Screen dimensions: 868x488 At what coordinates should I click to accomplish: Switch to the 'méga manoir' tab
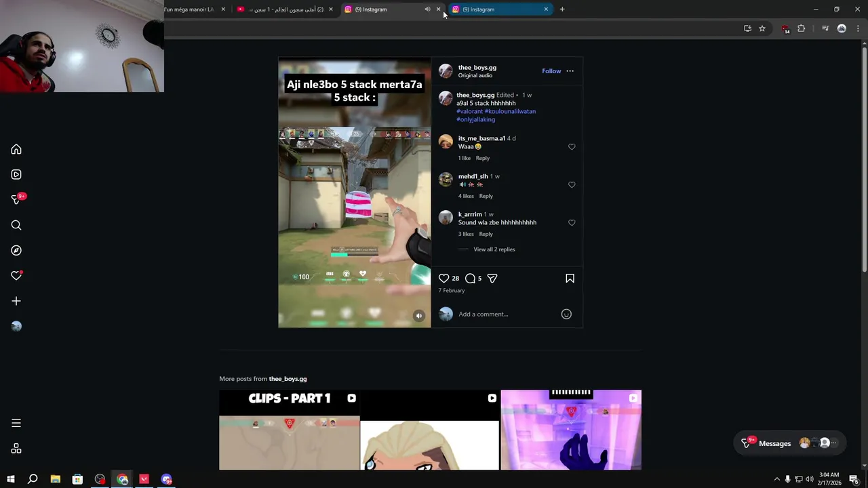[193, 9]
